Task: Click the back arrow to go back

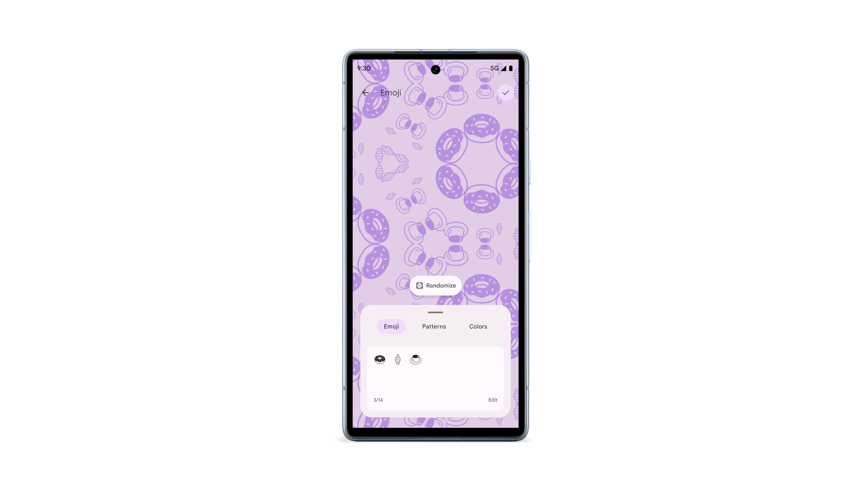Action: click(x=366, y=92)
